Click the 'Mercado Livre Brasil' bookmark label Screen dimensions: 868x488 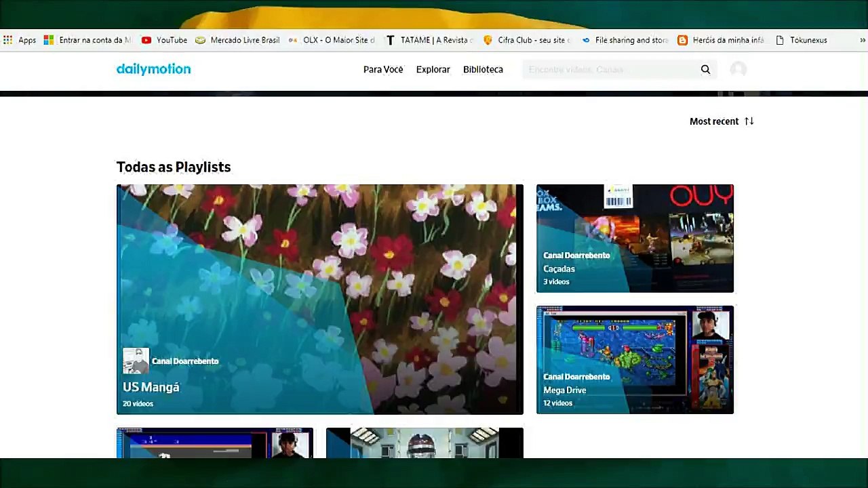point(245,40)
